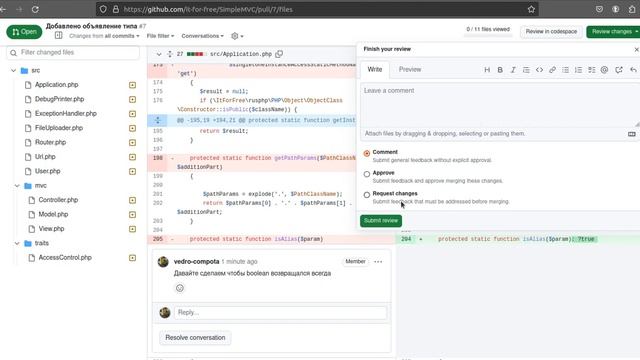Collapse the src folder in file tree
This screenshot has width=640, height=360.
coord(13,71)
